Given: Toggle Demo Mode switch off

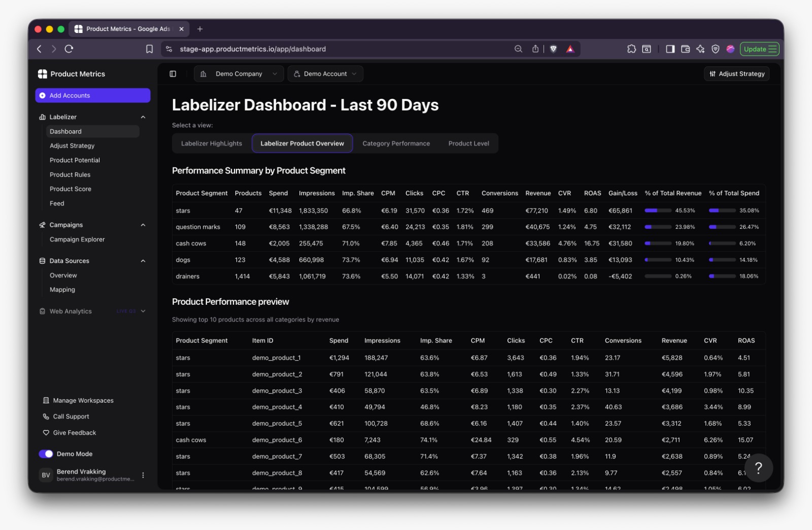Looking at the screenshot, I should (x=46, y=454).
